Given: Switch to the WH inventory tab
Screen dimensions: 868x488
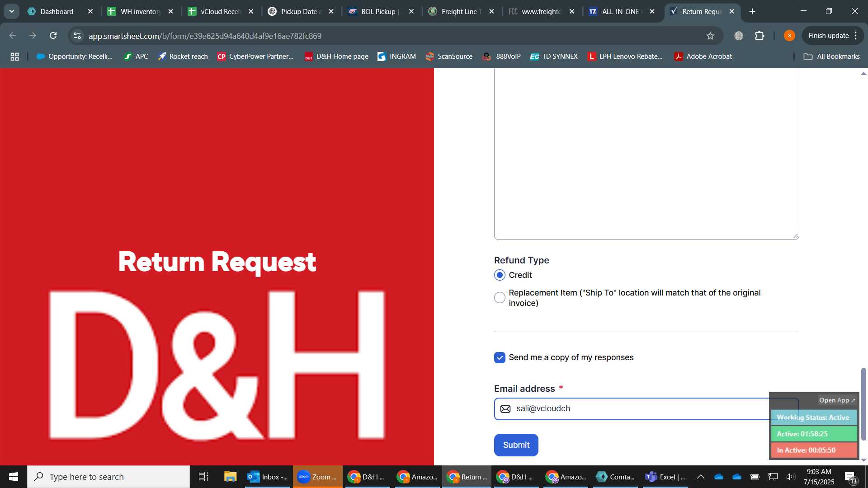Looking at the screenshot, I should tap(140, 11).
